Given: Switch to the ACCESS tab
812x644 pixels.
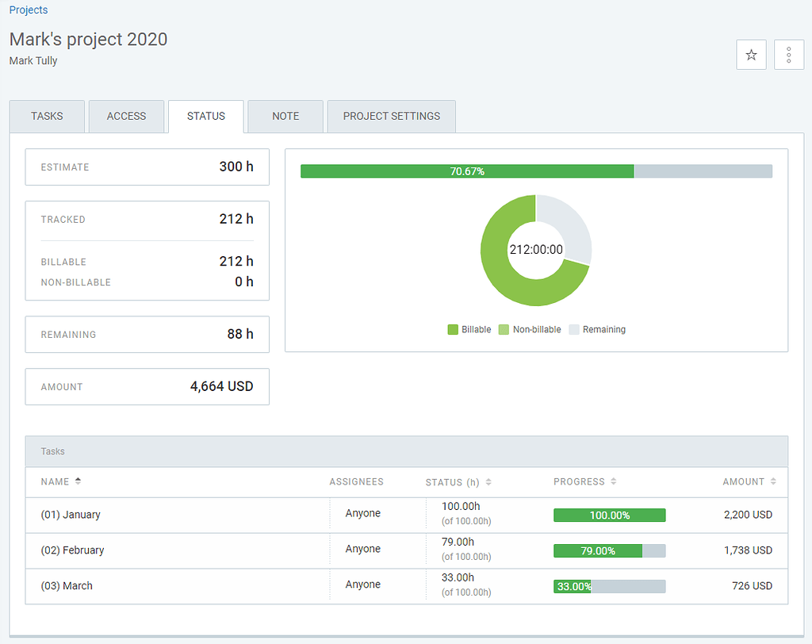Looking at the screenshot, I should tap(126, 116).
